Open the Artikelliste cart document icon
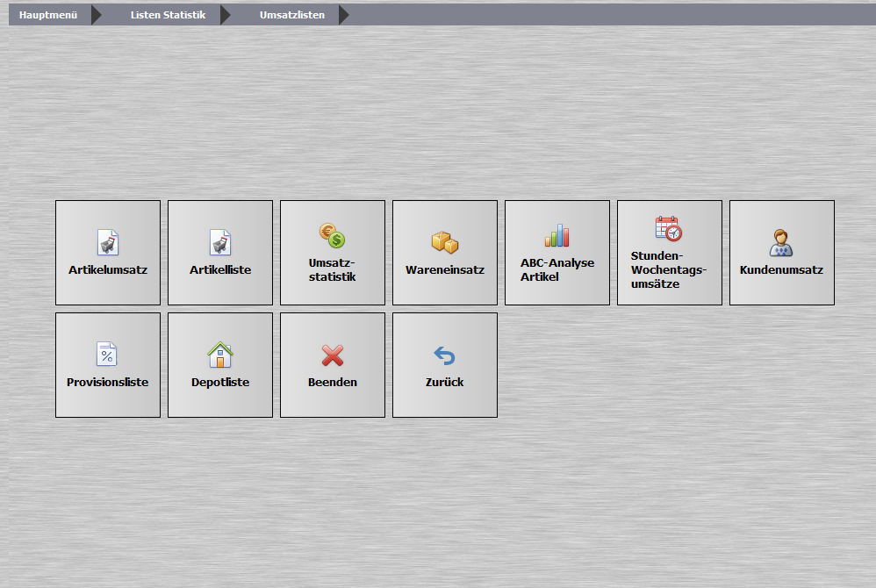The image size is (876, 588). tap(220, 242)
